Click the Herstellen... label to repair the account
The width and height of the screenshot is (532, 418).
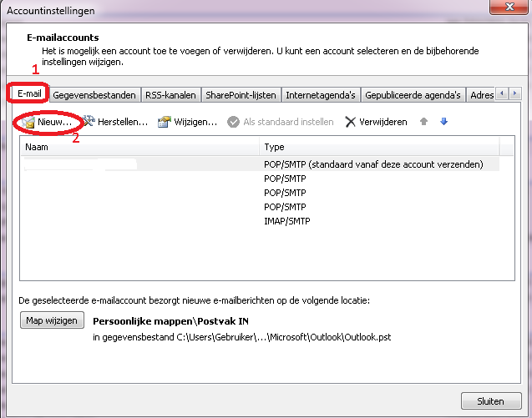[x=123, y=122]
